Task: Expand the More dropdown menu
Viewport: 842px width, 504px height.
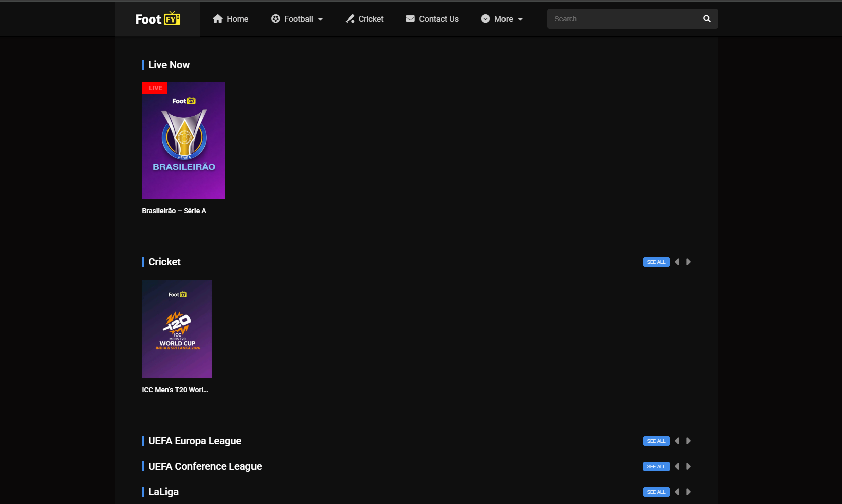Action: click(502, 19)
